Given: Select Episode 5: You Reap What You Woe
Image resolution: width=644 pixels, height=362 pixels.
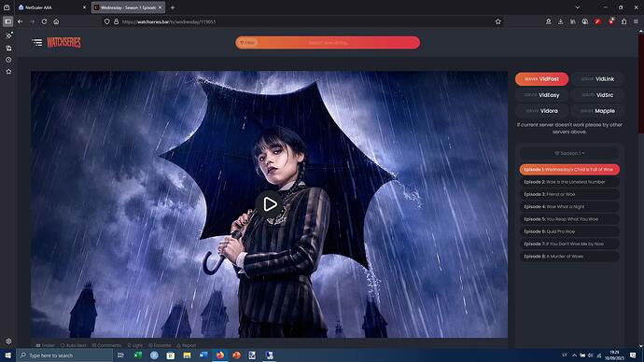Looking at the screenshot, I should click(569, 219).
